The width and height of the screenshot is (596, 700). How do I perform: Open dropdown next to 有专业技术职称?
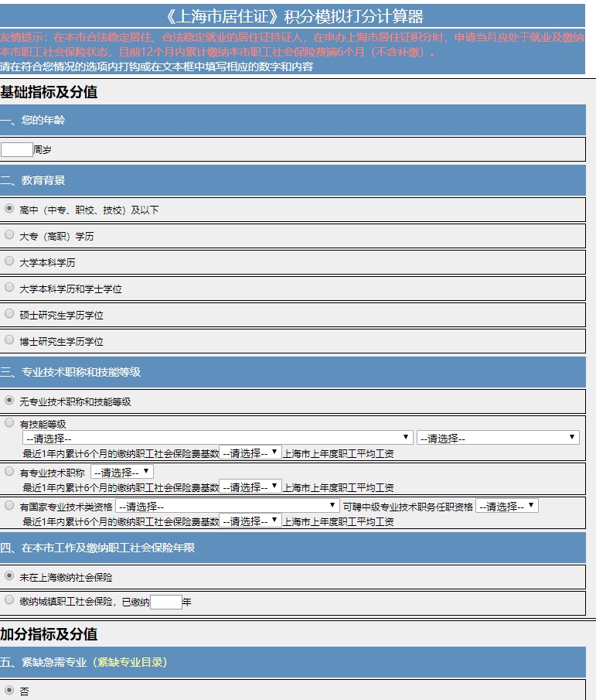(122, 472)
